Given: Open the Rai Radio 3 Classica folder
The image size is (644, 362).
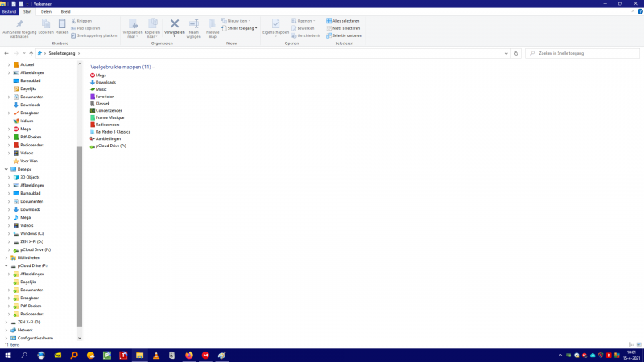Looking at the screenshot, I should [x=113, y=131].
